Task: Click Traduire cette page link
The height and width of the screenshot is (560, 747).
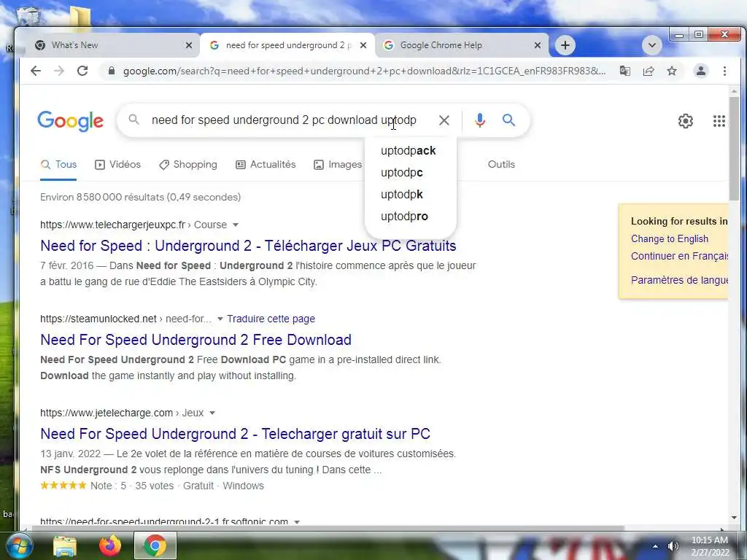Action: point(271,319)
